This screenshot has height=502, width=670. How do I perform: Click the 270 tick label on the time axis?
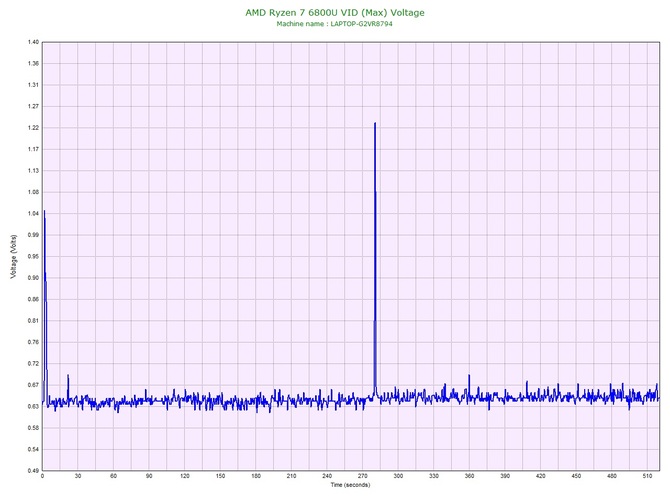pos(362,476)
